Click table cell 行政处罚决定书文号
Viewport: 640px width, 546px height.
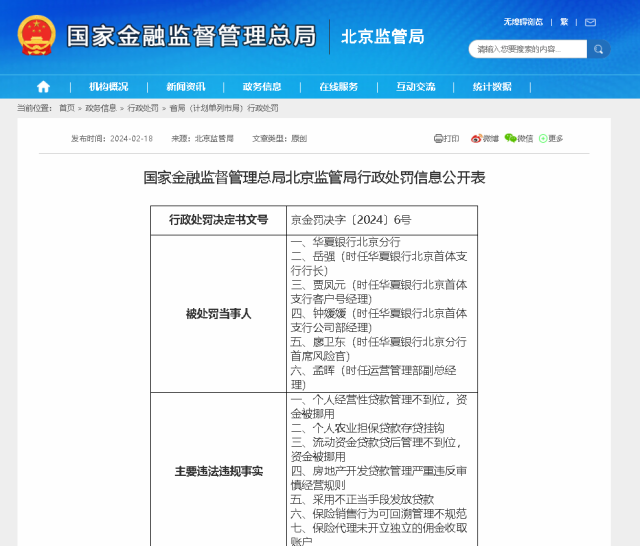pyautogui.click(x=218, y=220)
